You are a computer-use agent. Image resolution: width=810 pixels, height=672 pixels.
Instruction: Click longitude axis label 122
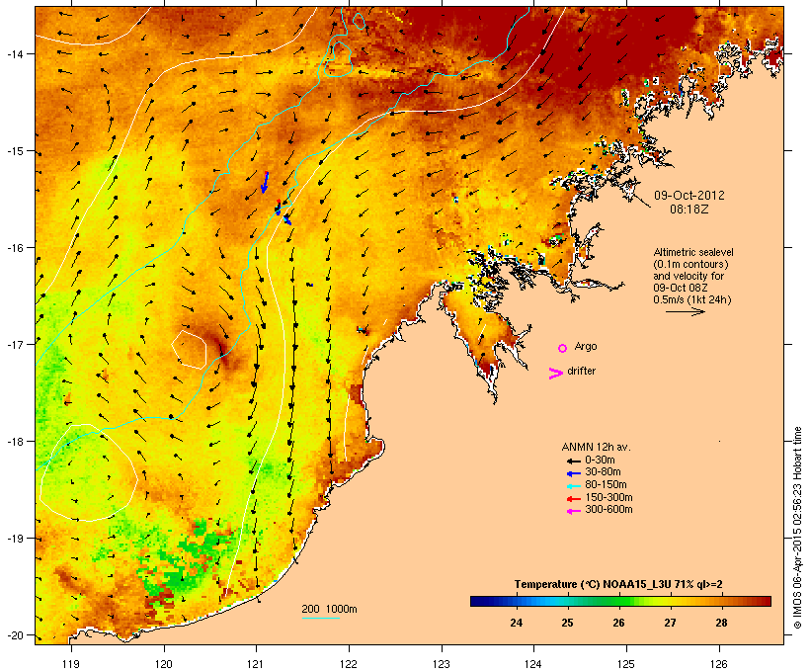click(349, 664)
